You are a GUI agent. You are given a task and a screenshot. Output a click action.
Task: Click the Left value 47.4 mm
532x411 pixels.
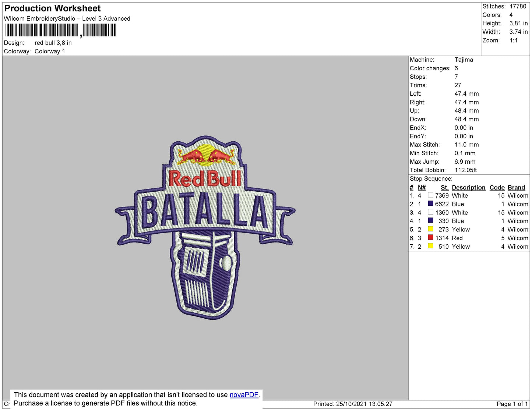[x=466, y=93]
